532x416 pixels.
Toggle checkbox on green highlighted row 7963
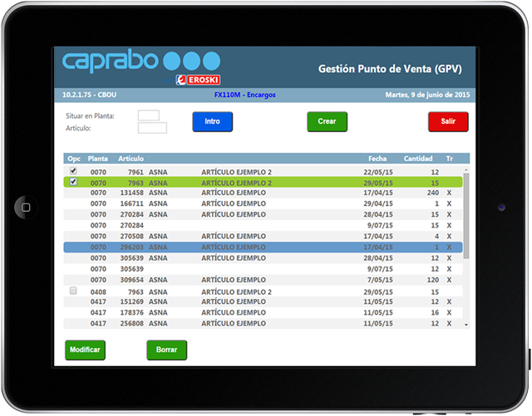[73, 181]
